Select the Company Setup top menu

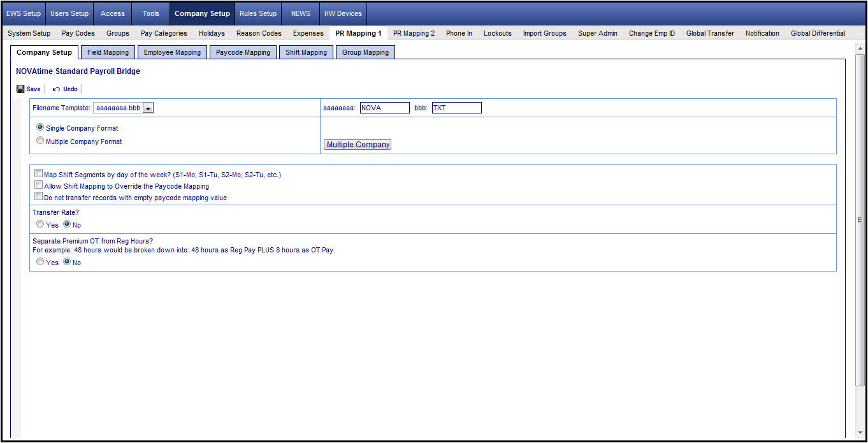click(x=202, y=13)
